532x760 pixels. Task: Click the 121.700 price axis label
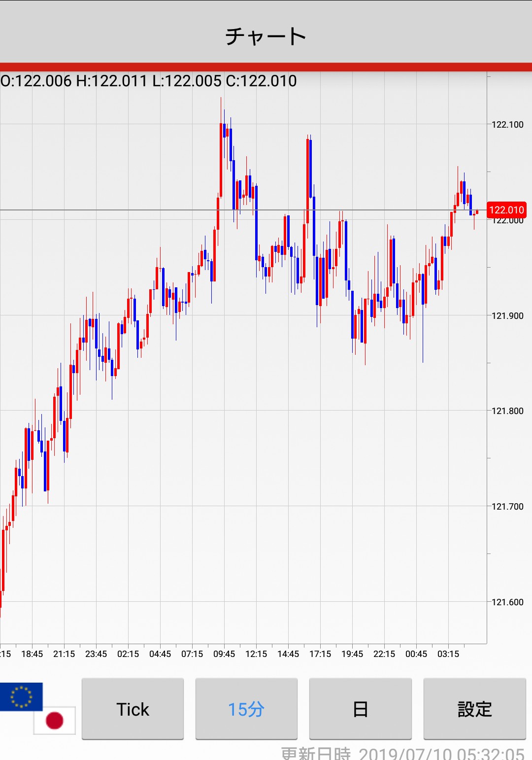click(507, 507)
